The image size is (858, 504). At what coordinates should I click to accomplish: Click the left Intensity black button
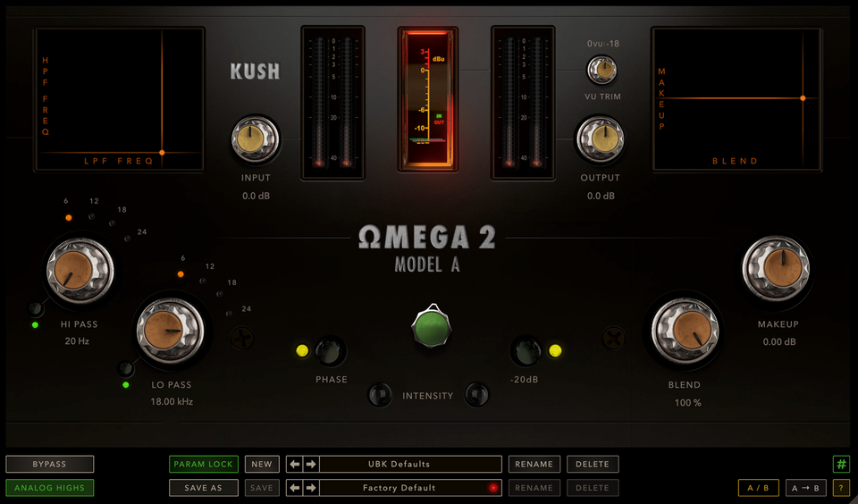point(380,395)
